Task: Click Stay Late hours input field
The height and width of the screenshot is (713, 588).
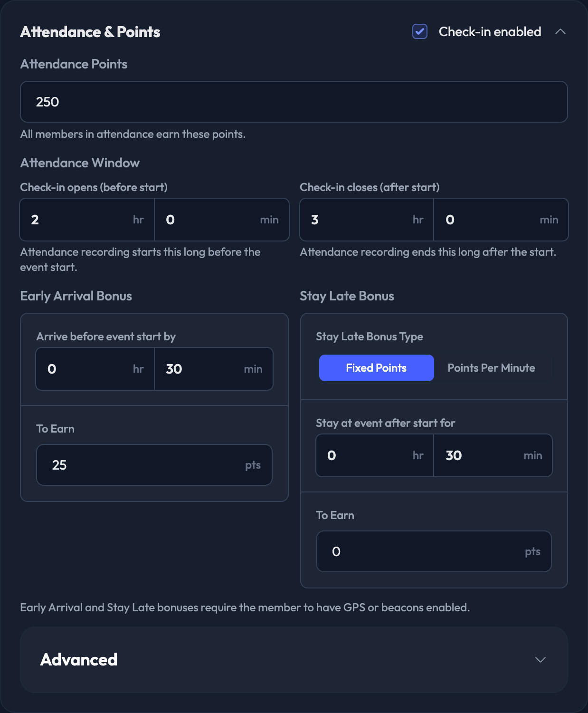Action: (375, 455)
